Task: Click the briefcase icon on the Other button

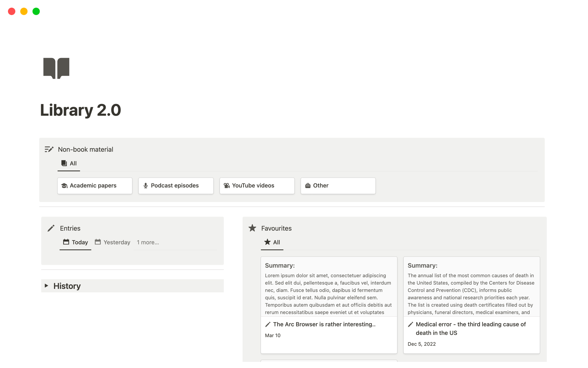Action: [308, 186]
